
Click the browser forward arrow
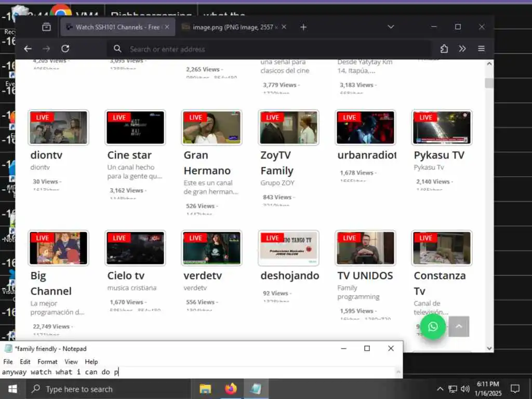tap(46, 49)
